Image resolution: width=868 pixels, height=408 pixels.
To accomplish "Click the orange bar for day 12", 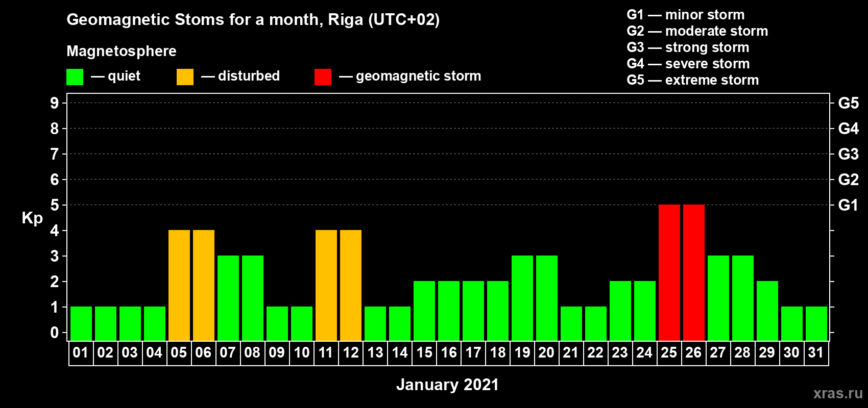I will tap(351, 285).
